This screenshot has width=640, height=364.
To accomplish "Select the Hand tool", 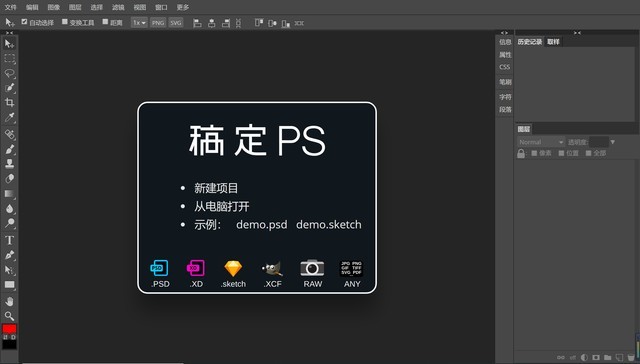I will [x=9, y=301].
